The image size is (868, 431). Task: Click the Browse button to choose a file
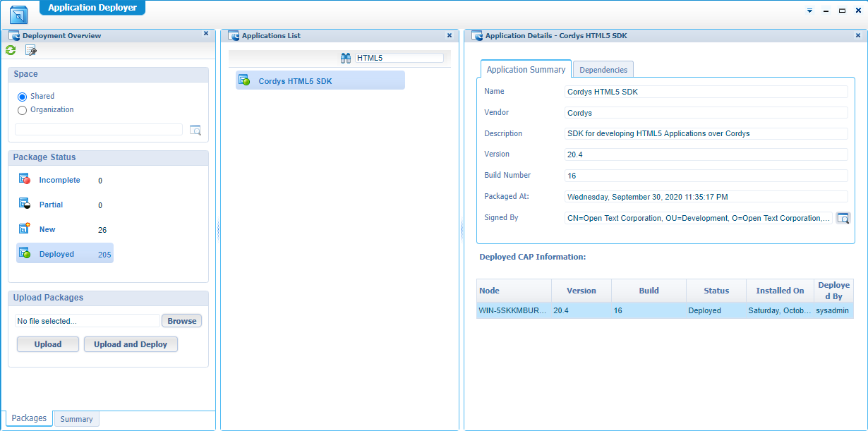(181, 320)
